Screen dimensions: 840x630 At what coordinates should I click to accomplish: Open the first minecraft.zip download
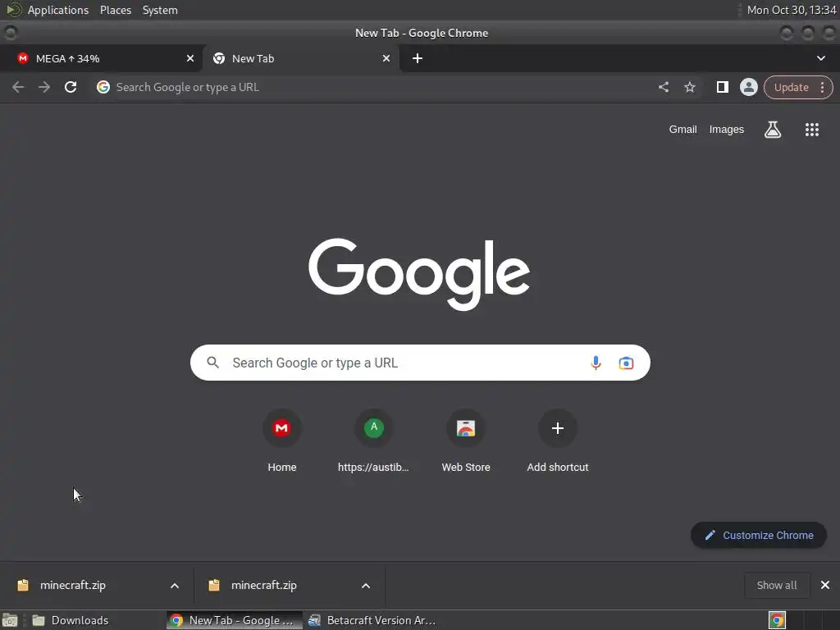(73, 586)
